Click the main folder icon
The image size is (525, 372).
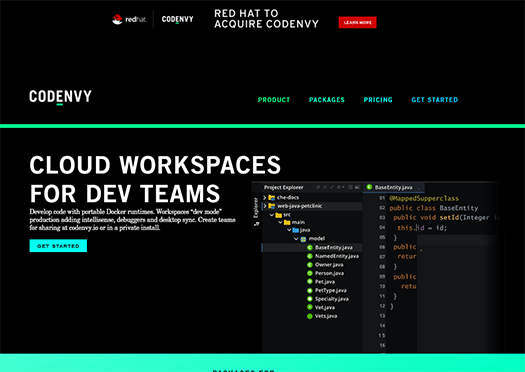tap(287, 222)
